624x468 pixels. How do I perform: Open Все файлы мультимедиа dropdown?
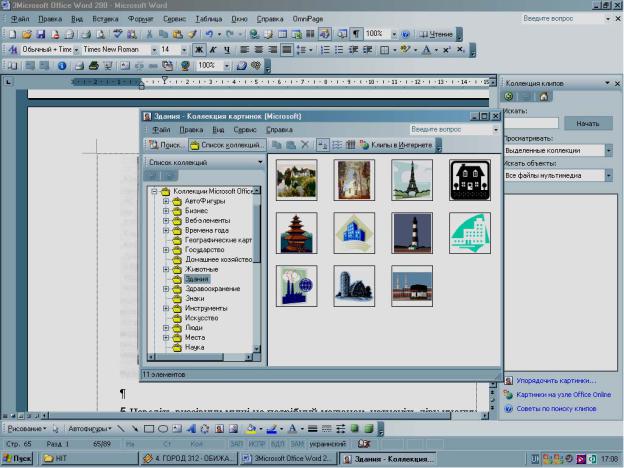[609, 176]
